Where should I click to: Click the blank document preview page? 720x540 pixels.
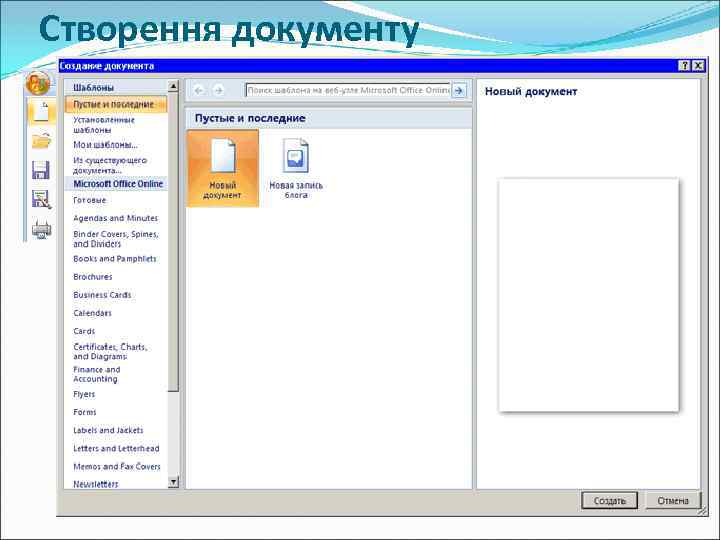coord(589,295)
